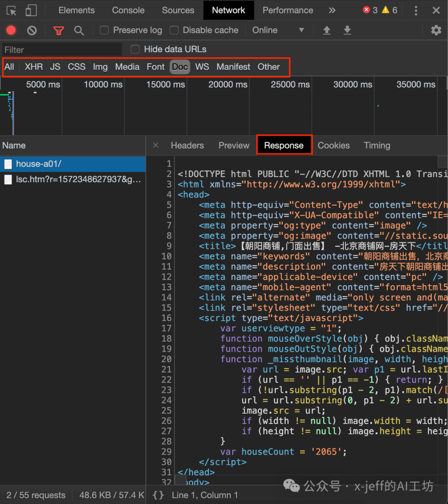Image resolution: width=448 pixels, height=504 pixels.
Task: Click the 35000 ms timeline marker
Action: pyautogui.click(x=416, y=85)
